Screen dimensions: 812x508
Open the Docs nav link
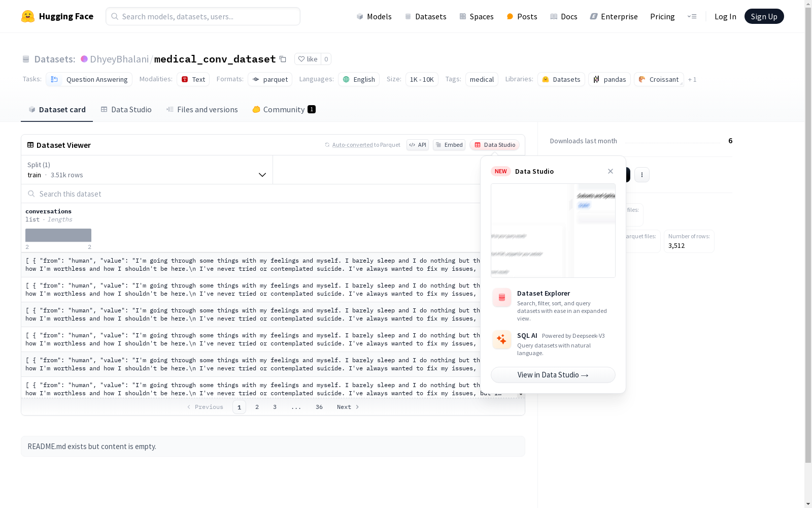pyautogui.click(x=563, y=16)
